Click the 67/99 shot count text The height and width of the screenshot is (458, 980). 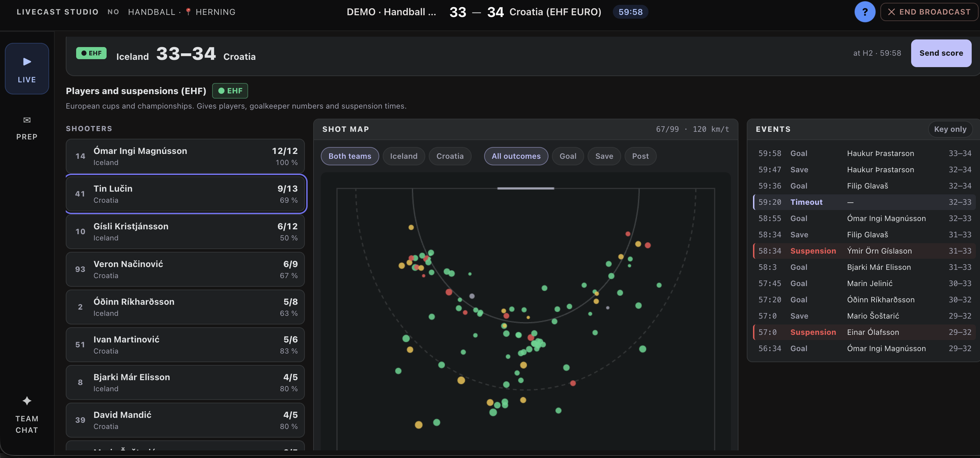click(x=667, y=129)
